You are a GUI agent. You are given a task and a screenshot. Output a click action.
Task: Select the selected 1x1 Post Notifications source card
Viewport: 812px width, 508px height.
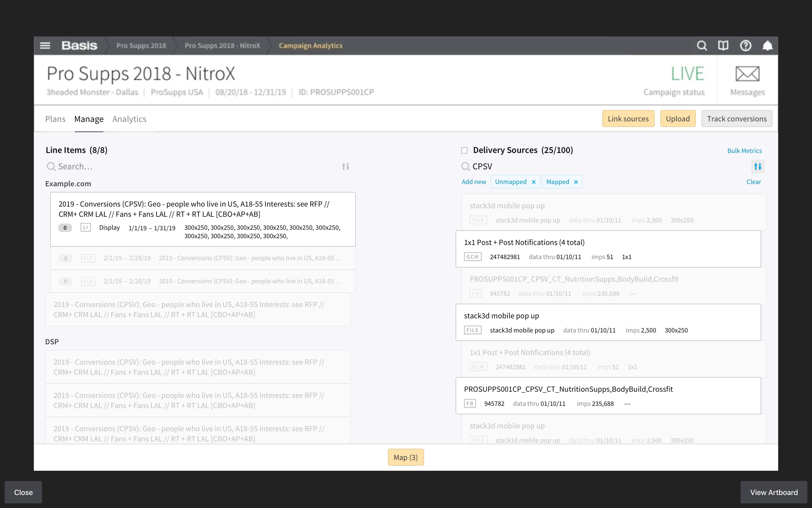click(x=608, y=249)
